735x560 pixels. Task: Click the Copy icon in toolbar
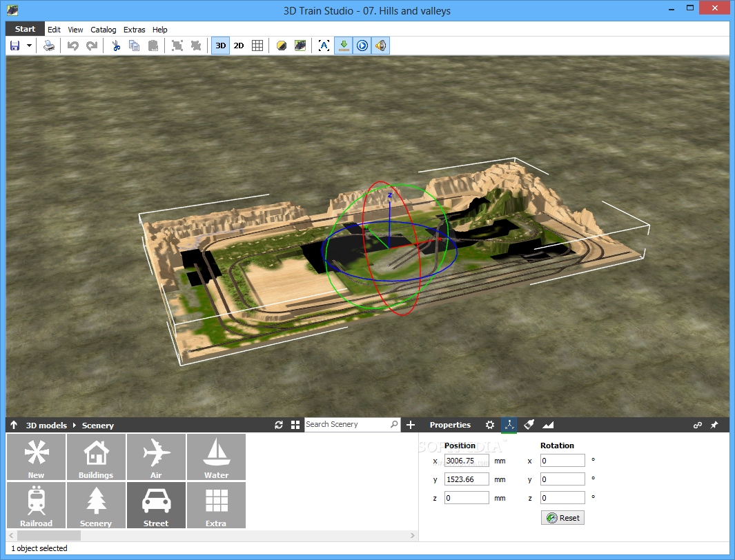coord(134,46)
